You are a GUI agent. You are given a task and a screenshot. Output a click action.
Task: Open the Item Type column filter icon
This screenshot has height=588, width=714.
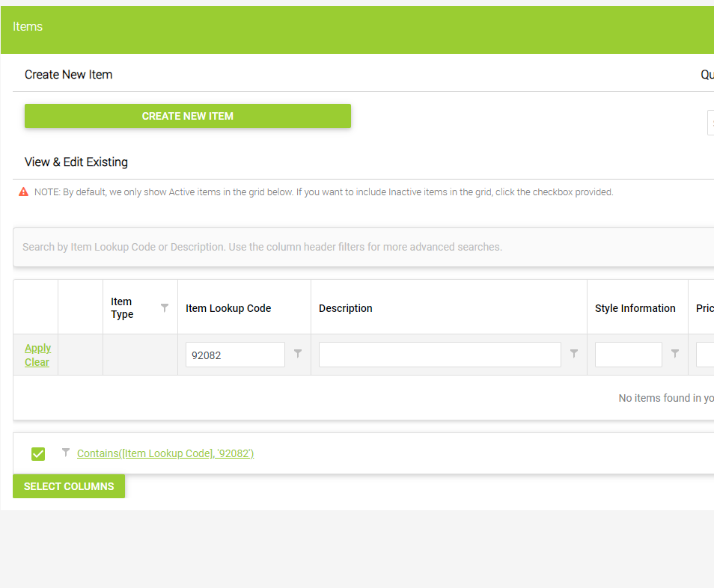(165, 308)
